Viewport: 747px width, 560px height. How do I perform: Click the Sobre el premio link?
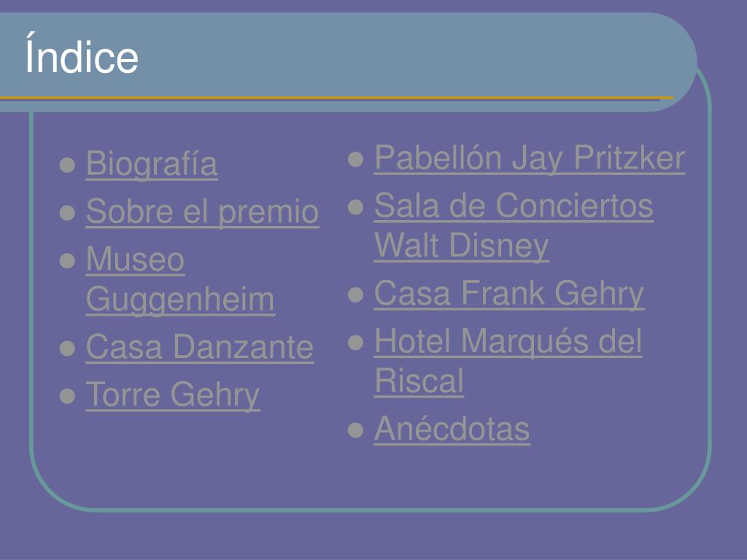tap(202, 212)
